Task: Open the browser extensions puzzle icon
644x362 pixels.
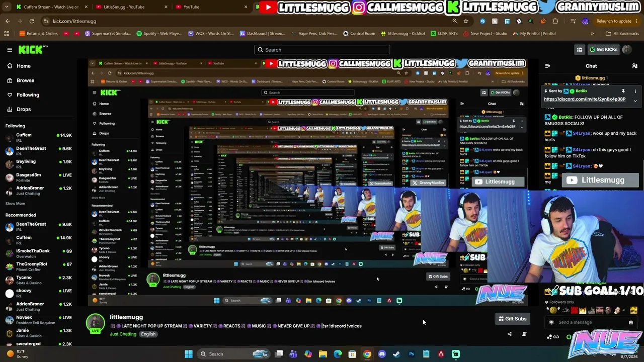Action: click(555, 21)
